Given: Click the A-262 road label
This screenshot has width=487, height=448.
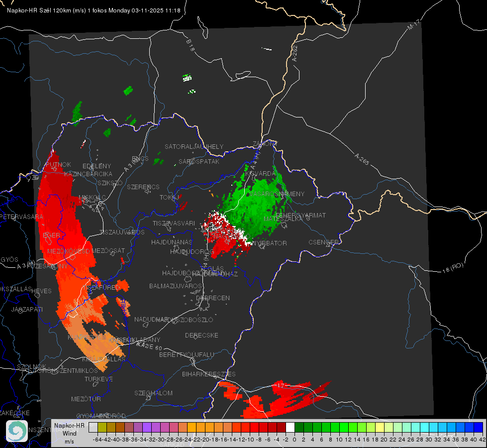Looking at the screenshot, I should (295, 53).
